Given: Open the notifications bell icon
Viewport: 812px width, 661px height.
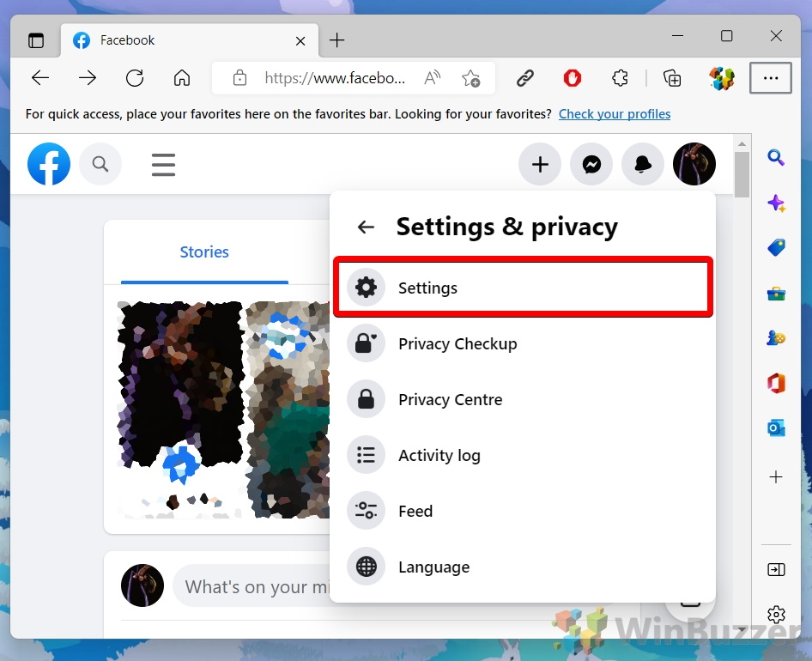Looking at the screenshot, I should coord(643,164).
